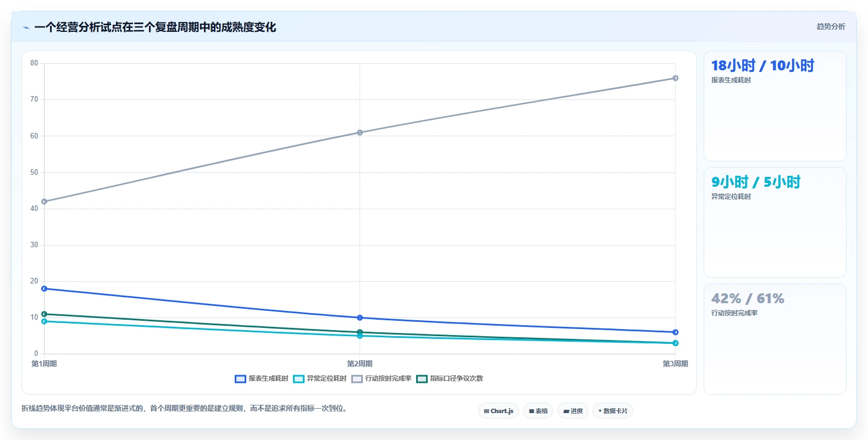Click 指标口径争议次数 point at 第1周期 (11)
This screenshot has width=868, height=440.
tap(44, 314)
